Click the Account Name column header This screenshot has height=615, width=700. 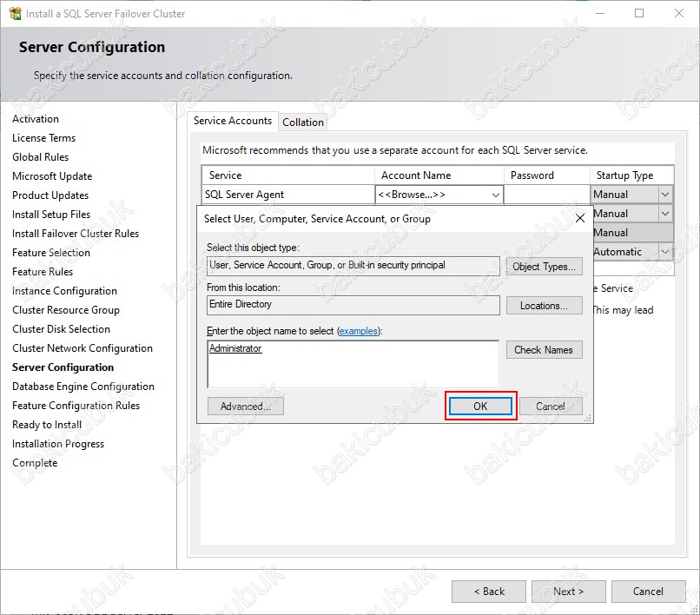click(439, 175)
